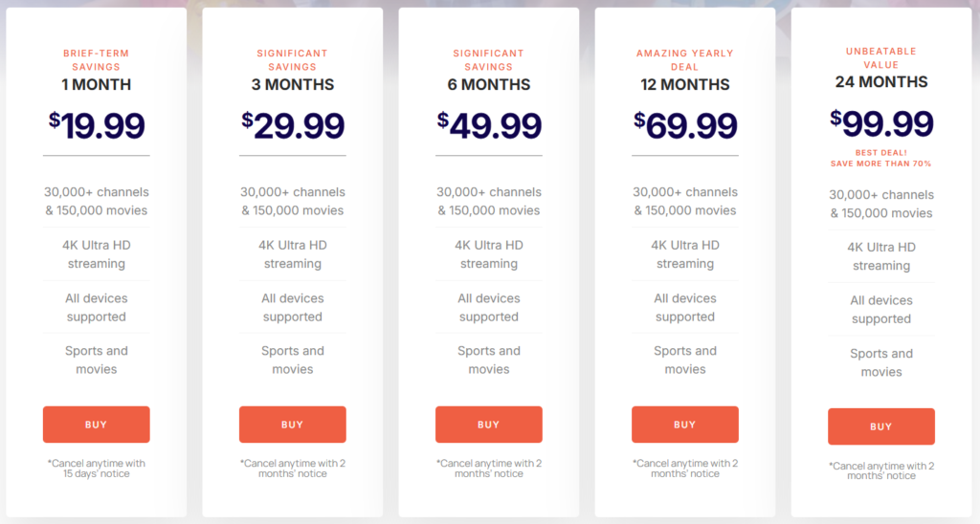Click the "24 MONTHS" plan heading
The image size is (980, 524).
(x=880, y=81)
